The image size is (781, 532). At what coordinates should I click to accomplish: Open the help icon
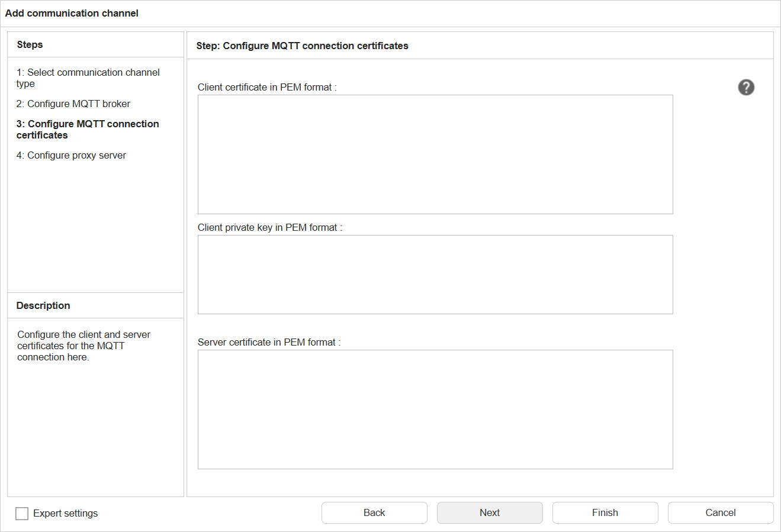(745, 87)
